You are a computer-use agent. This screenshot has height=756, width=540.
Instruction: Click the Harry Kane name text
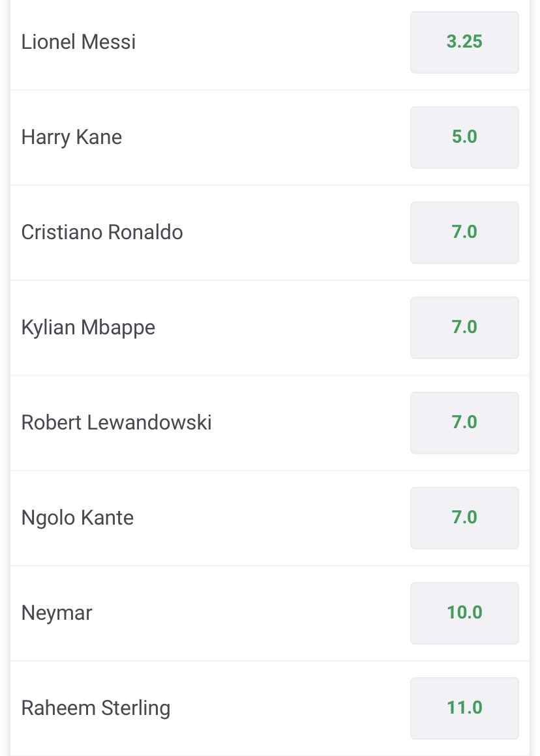(72, 138)
